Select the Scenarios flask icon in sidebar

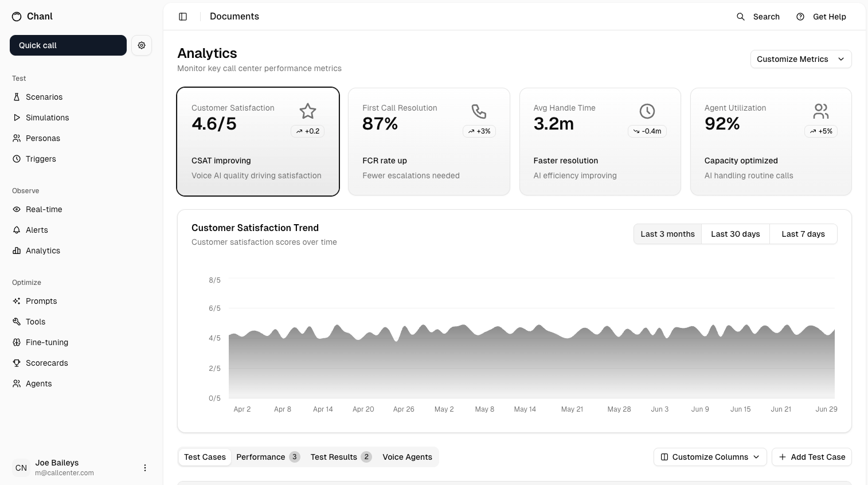[x=16, y=97]
